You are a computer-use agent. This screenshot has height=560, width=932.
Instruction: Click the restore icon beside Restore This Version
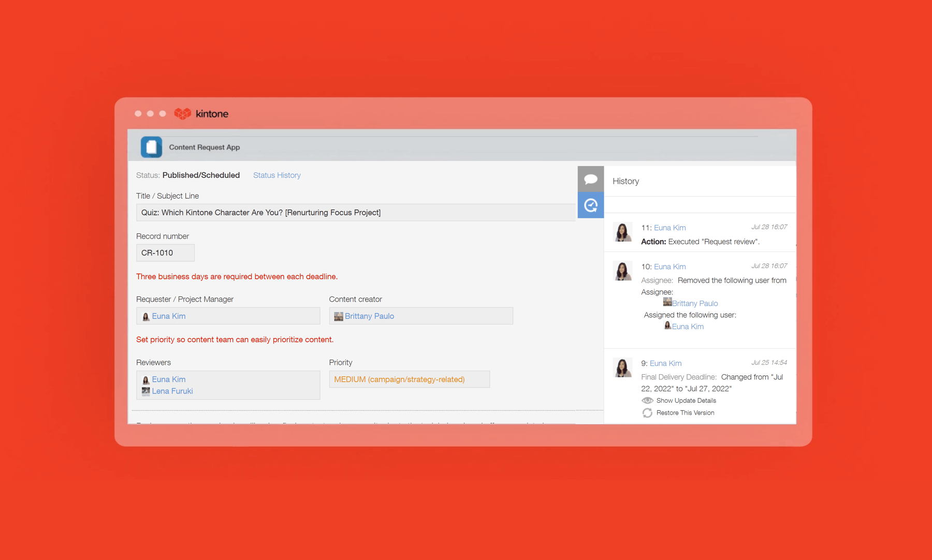pos(647,412)
